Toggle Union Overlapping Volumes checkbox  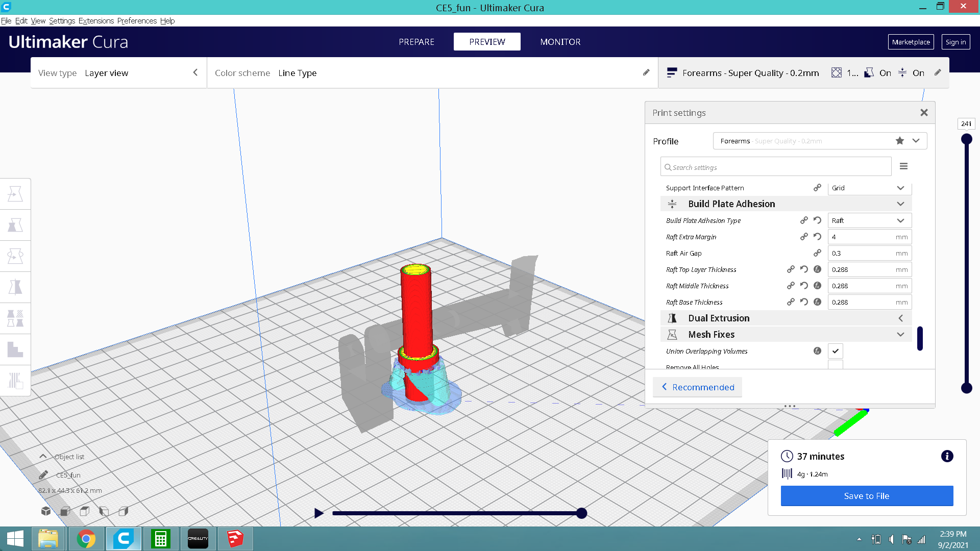(835, 351)
